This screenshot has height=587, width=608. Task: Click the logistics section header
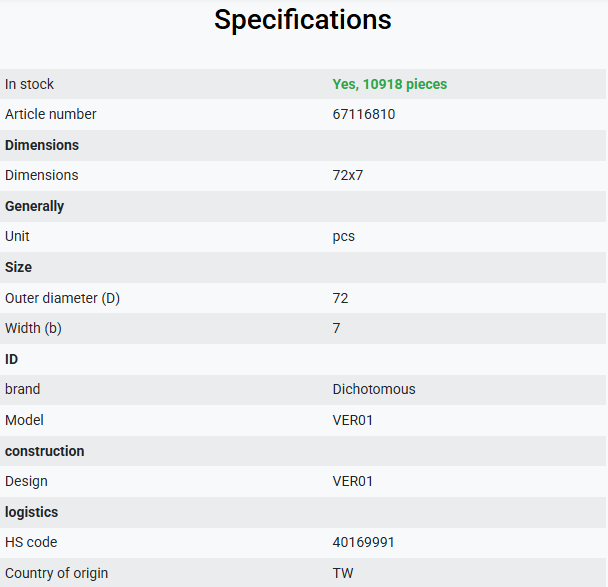pyautogui.click(x=31, y=512)
